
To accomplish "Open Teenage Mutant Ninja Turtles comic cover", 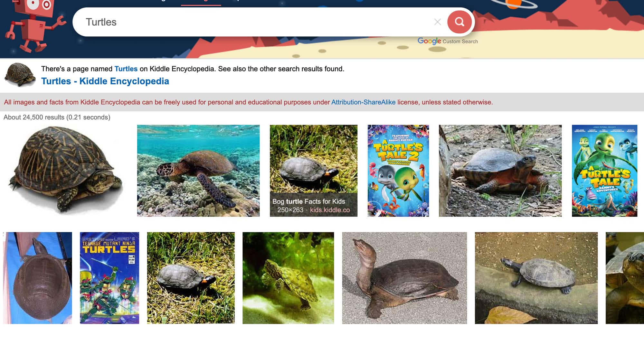I will (x=109, y=278).
